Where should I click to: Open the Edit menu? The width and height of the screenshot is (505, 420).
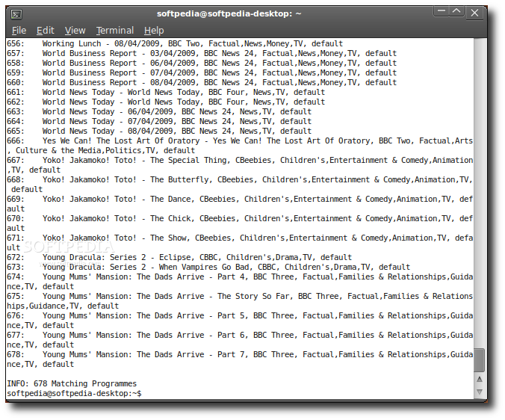45,31
